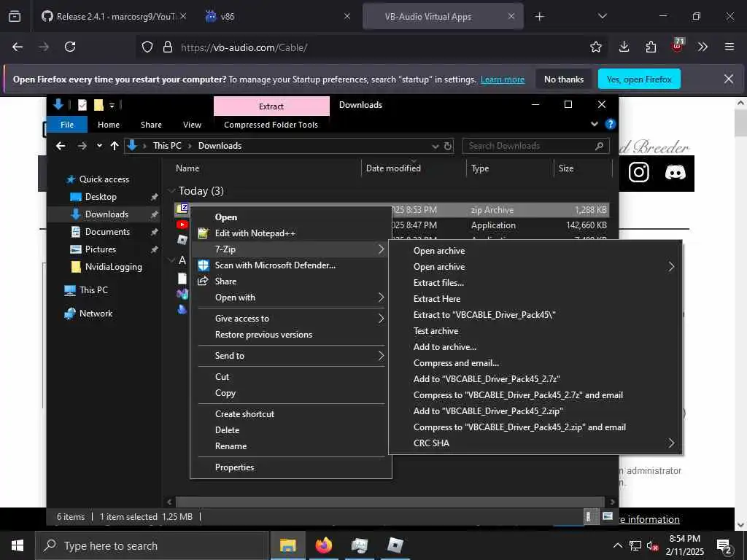This screenshot has height=560, width=747.
Task: Choose Extract Here in 7-Zip submenu
Action: click(x=535, y=299)
